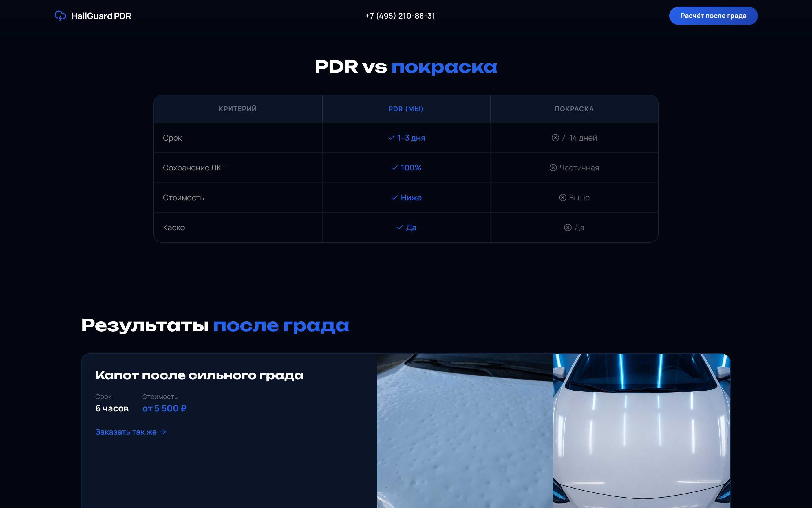
Task: Click the checkmark icon in the Каско row
Action: [x=400, y=227]
